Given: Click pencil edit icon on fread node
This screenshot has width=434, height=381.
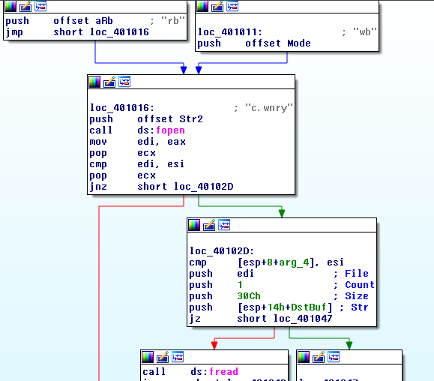Looking at the screenshot, I should (x=163, y=357).
